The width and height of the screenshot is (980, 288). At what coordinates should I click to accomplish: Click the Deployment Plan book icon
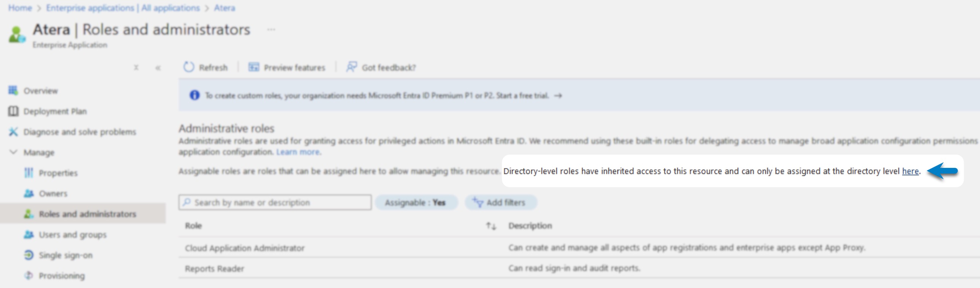pyautogui.click(x=13, y=111)
